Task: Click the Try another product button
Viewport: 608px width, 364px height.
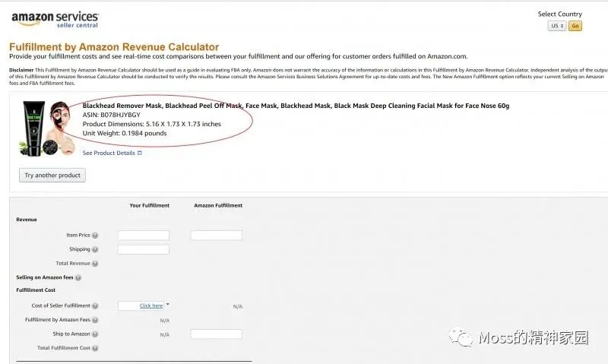Action: 52,176
